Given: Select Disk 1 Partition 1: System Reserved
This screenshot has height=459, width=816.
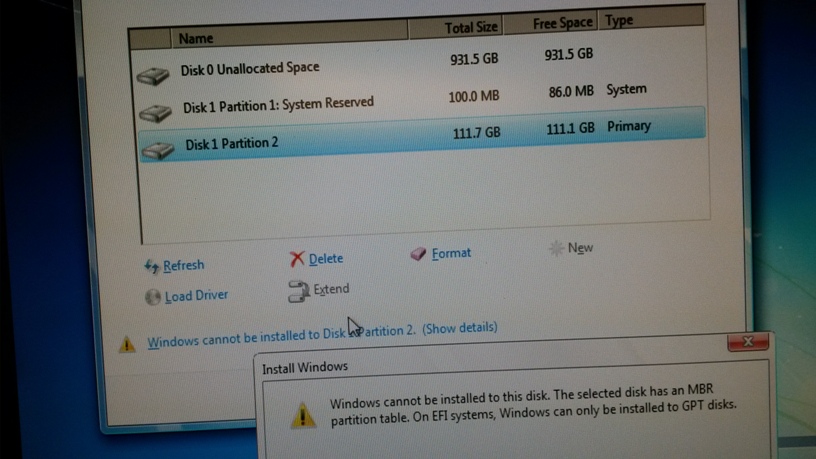Looking at the screenshot, I should (x=420, y=100).
